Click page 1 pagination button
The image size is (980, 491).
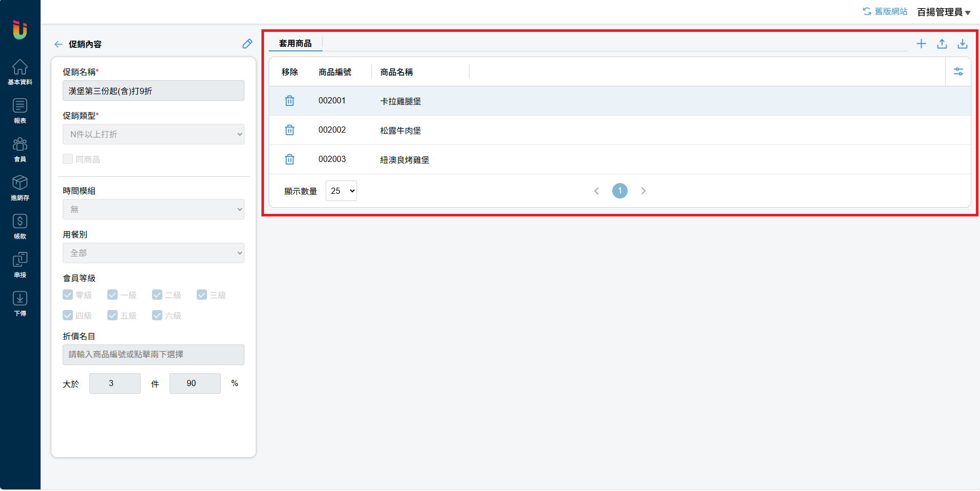[619, 191]
